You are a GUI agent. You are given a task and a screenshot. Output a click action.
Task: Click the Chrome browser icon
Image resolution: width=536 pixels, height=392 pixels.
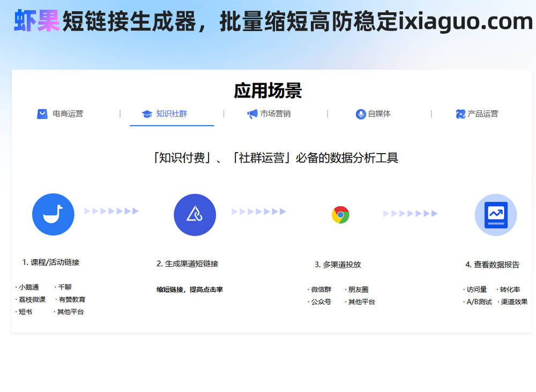[x=340, y=215]
